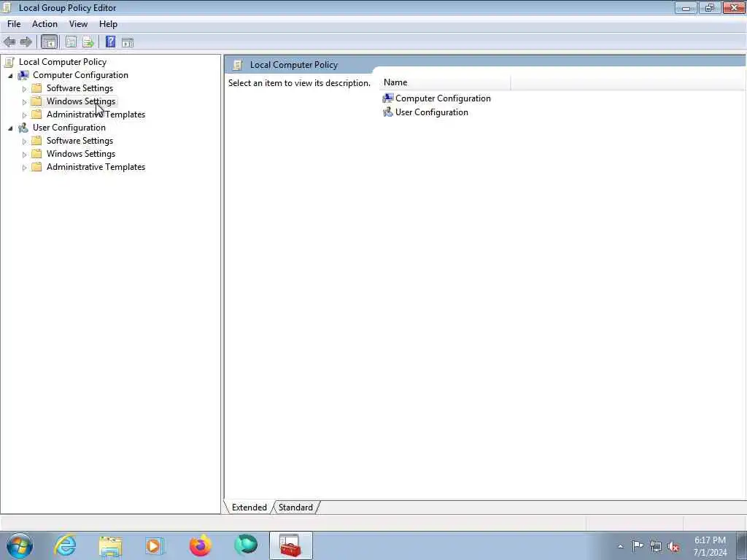
Task: Open the Windows Start orb
Action: (x=20, y=545)
